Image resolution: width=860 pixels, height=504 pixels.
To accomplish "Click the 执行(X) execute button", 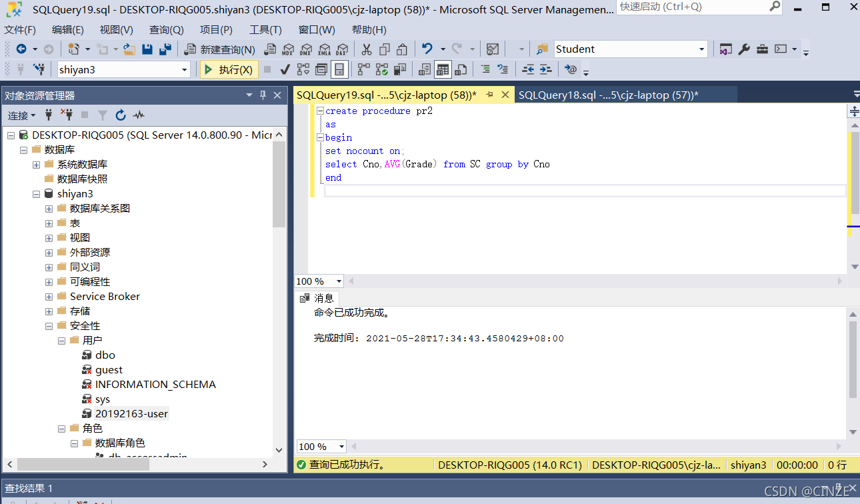I will (229, 69).
